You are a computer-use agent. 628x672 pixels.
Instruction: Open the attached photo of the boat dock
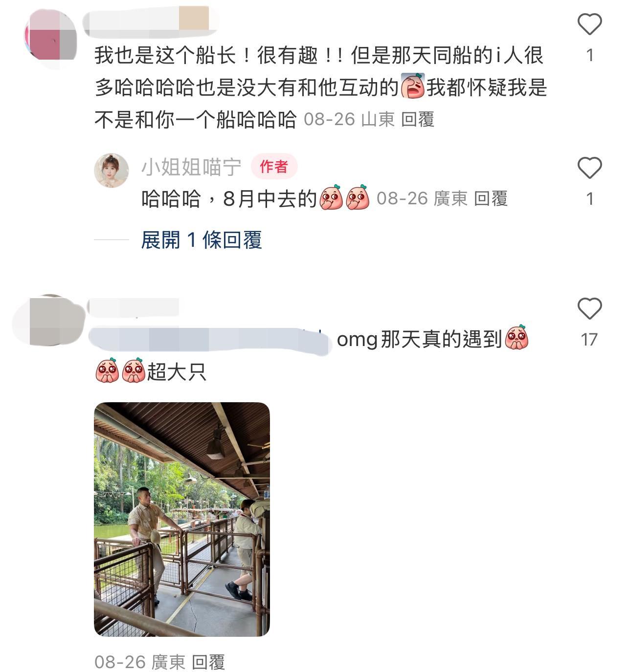tap(182, 519)
